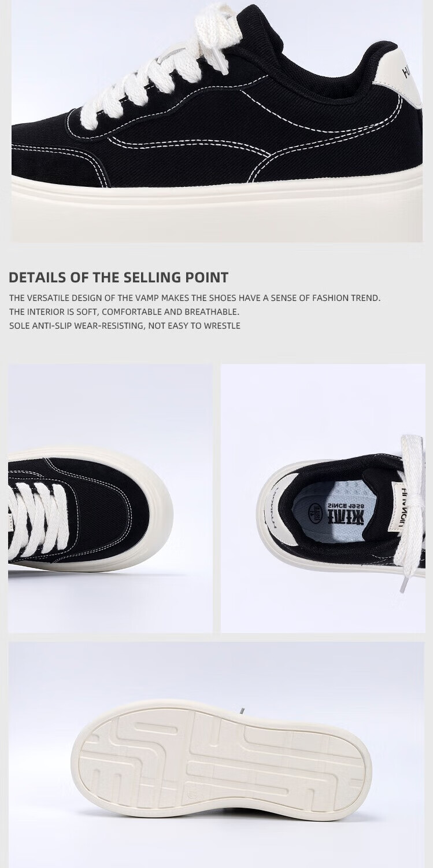
Task: Open the top side-view shoe photo
Action: tap(217, 121)
